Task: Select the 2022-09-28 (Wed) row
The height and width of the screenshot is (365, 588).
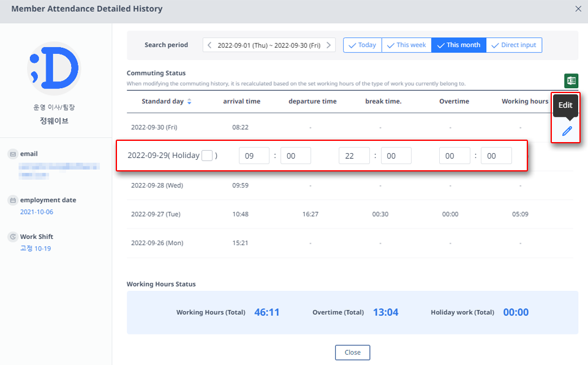Action: [x=350, y=186]
